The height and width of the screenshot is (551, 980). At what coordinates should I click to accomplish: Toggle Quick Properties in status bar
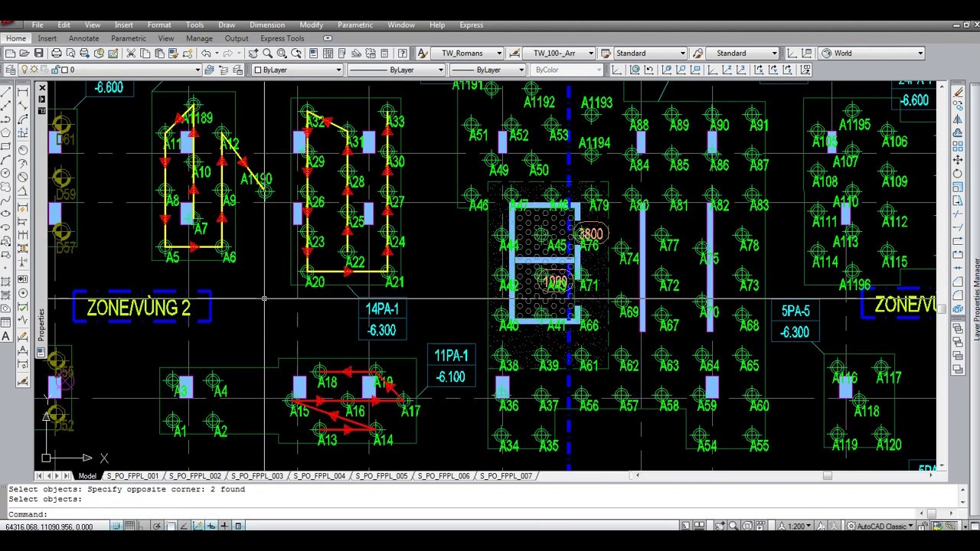click(x=238, y=526)
